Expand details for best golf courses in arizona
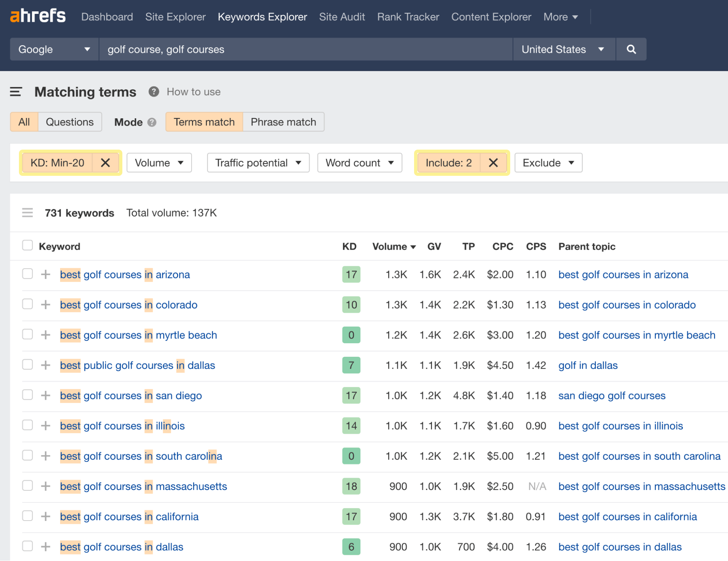This screenshot has height=561, width=728. pos(46,274)
